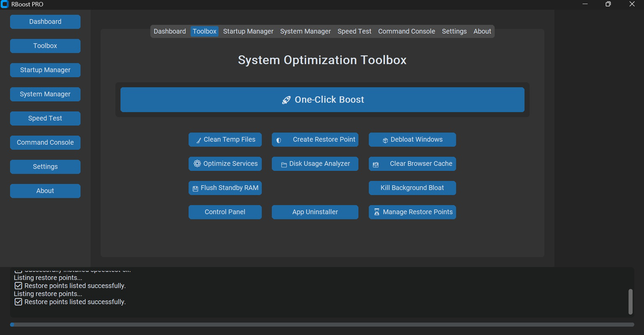Image resolution: width=644 pixels, height=335 pixels.
Task: Click the half-circle icon on Create Restore Point
Action: click(x=279, y=141)
